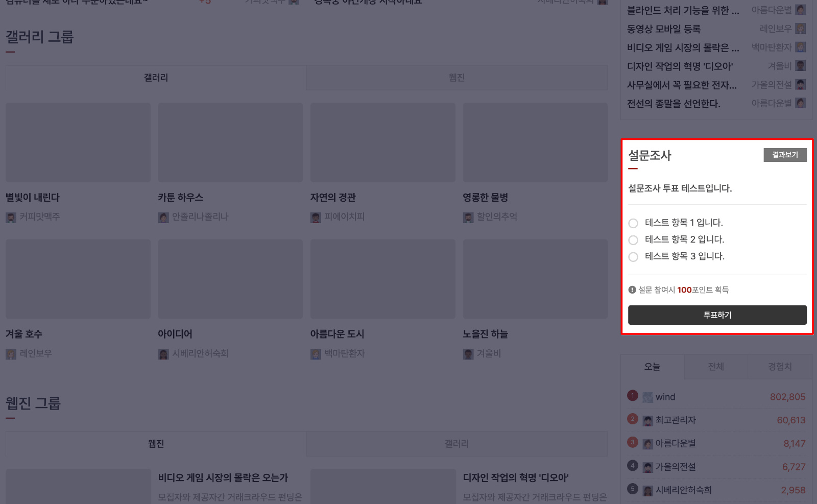
Task: Click rank 1 badge in the ranking list
Action: click(633, 396)
